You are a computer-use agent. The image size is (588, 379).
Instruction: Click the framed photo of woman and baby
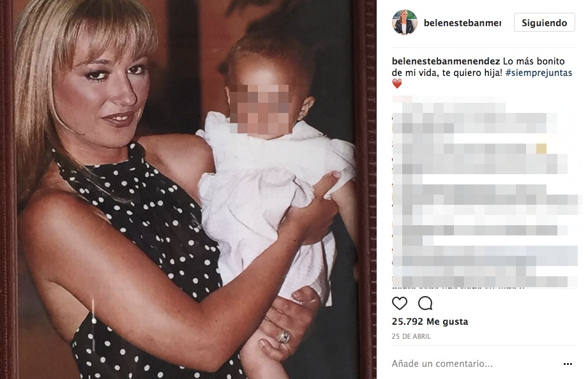coord(188,189)
